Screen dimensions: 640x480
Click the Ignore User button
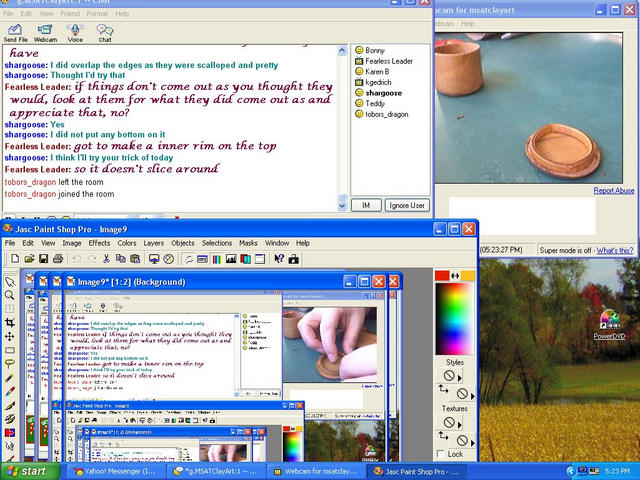[x=407, y=205]
